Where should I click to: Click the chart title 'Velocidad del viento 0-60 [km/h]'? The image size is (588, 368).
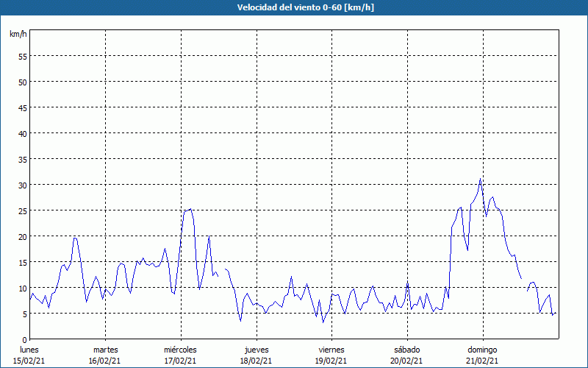[x=305, y=7]
